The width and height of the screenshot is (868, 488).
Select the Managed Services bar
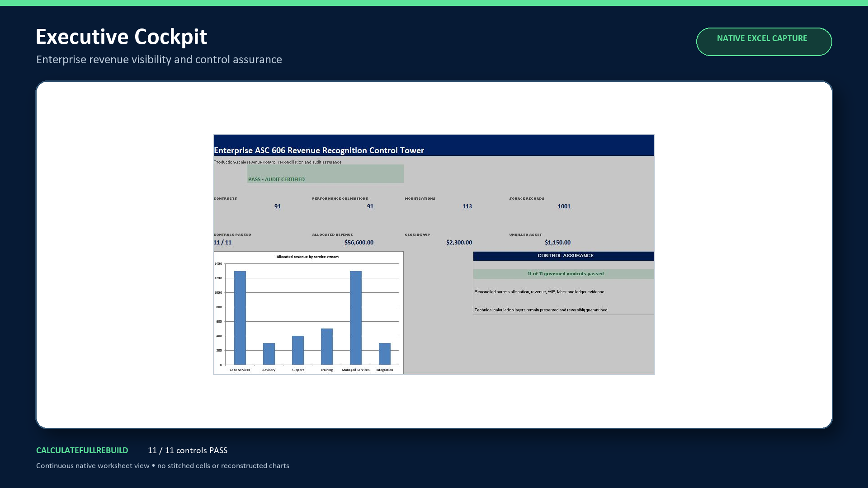[356, 318]
